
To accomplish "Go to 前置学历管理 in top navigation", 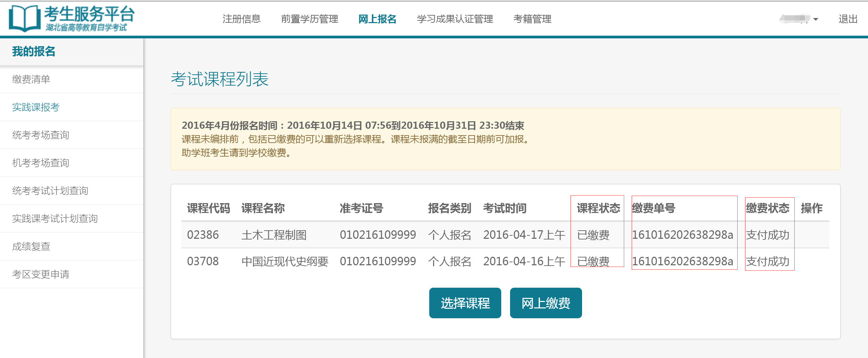I will pos(309,19).
